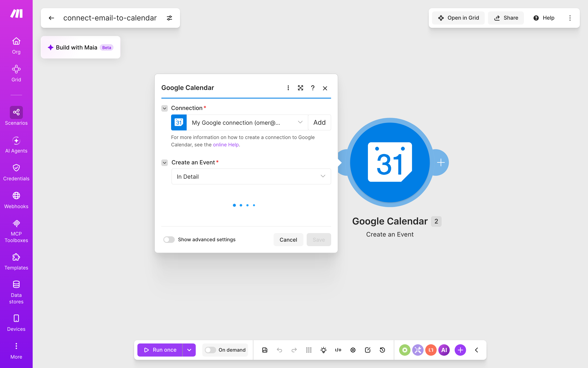588x368 pixels.
Task: Open Webhooks in the sidebar
Action: [16, 200]
